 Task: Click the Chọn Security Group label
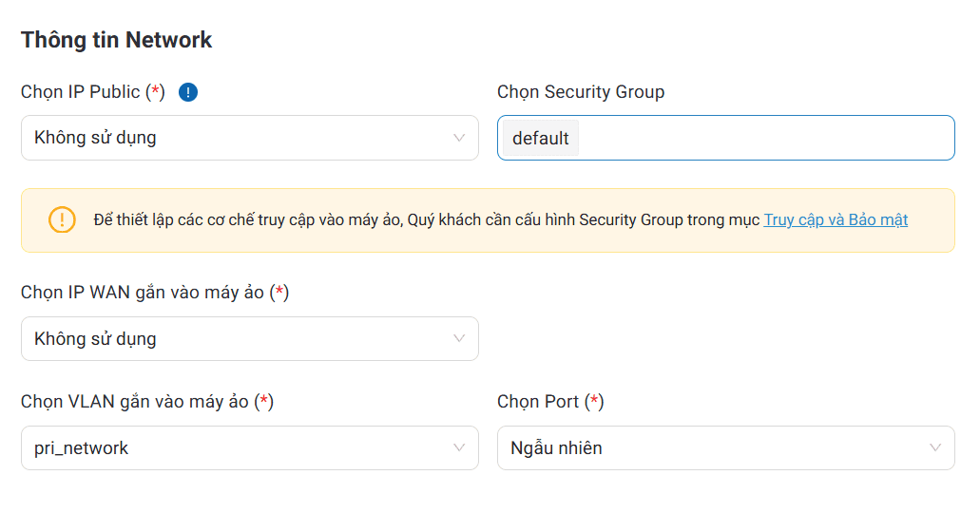(x=581, y=92)
